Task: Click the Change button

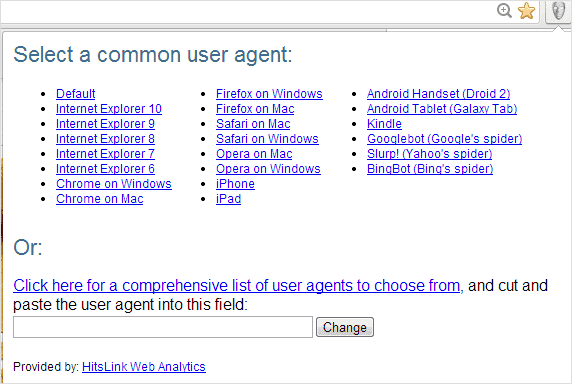Action: click(345, 327)
